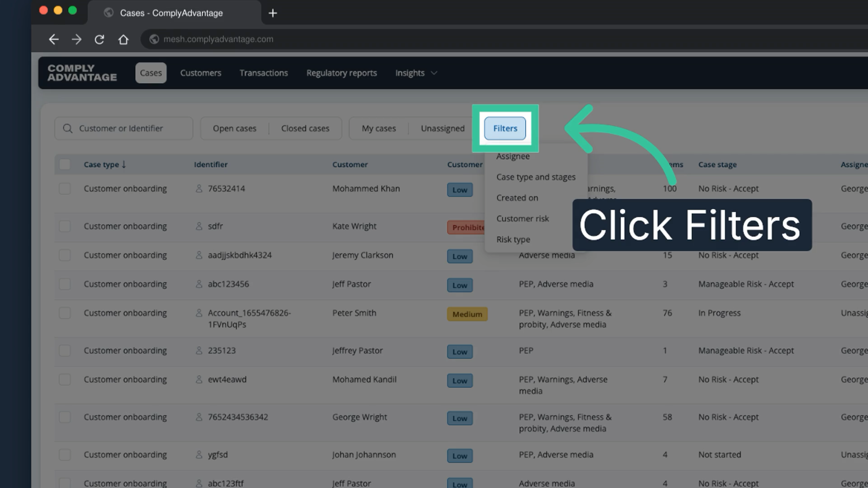Open the Regulatory reports tab
Viewport: 868px width, 488px height.
[341, 73]
